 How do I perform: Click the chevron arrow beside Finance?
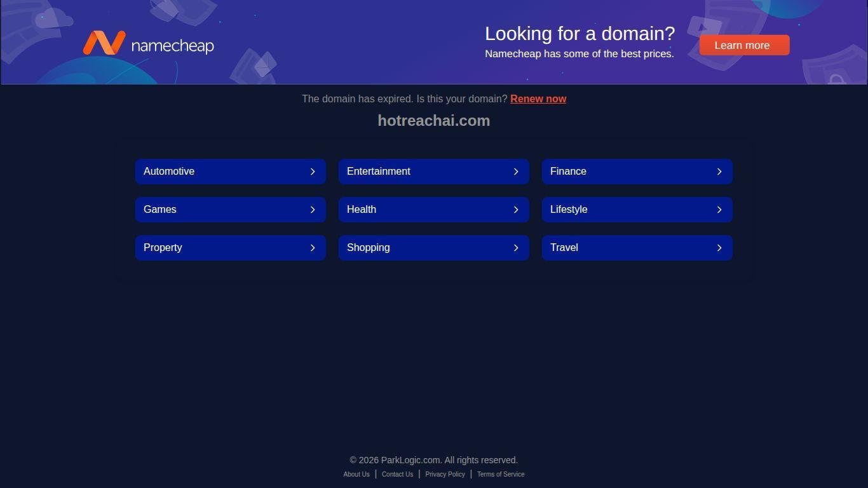pos(719,172)
